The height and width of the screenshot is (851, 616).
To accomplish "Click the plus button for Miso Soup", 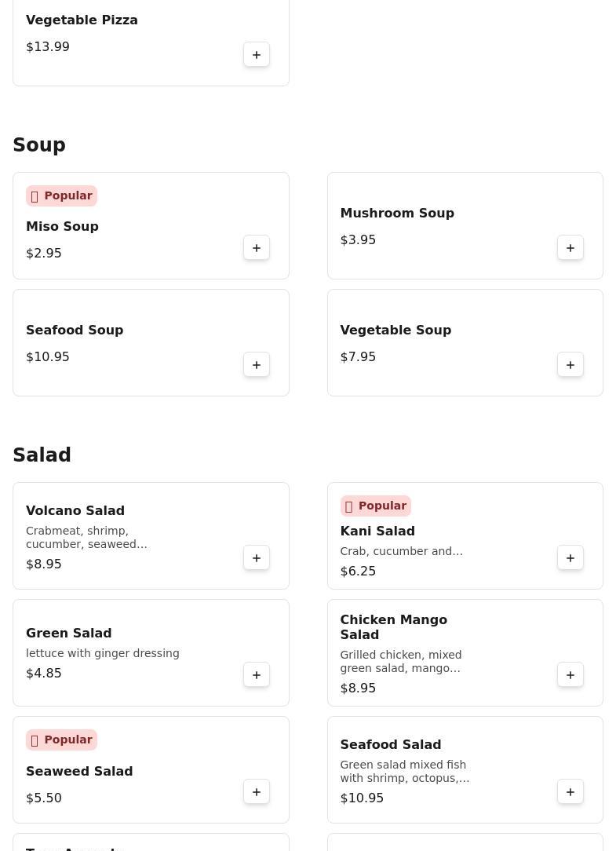I will tap(257, 247).
